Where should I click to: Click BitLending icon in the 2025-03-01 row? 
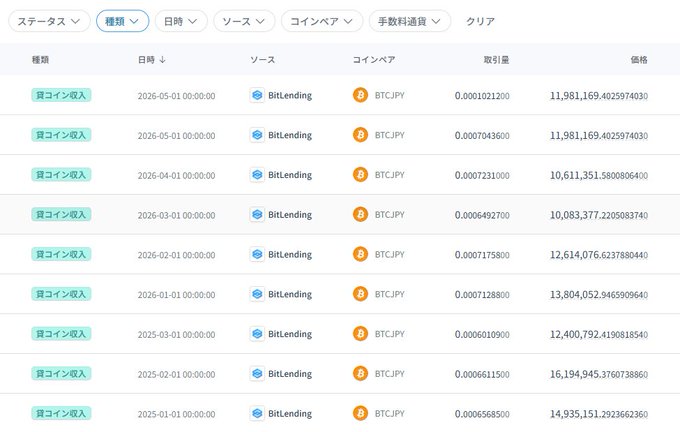pos(257,334)
